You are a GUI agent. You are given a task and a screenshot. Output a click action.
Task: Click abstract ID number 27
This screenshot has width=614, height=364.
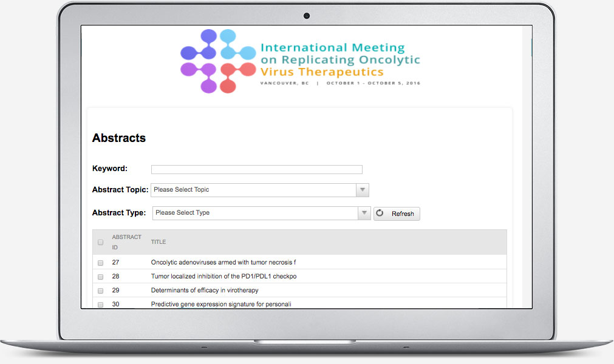pos(115,262)
